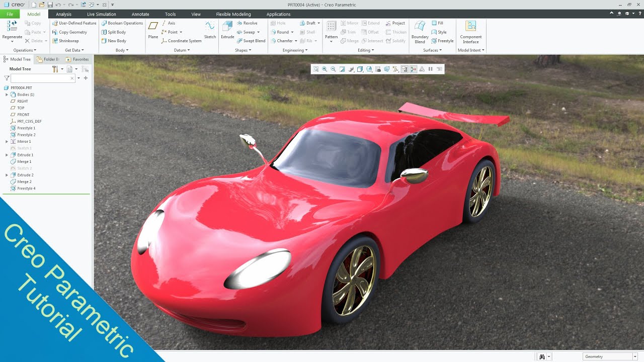Open the Get Data group dropdown

coord(74,50)
